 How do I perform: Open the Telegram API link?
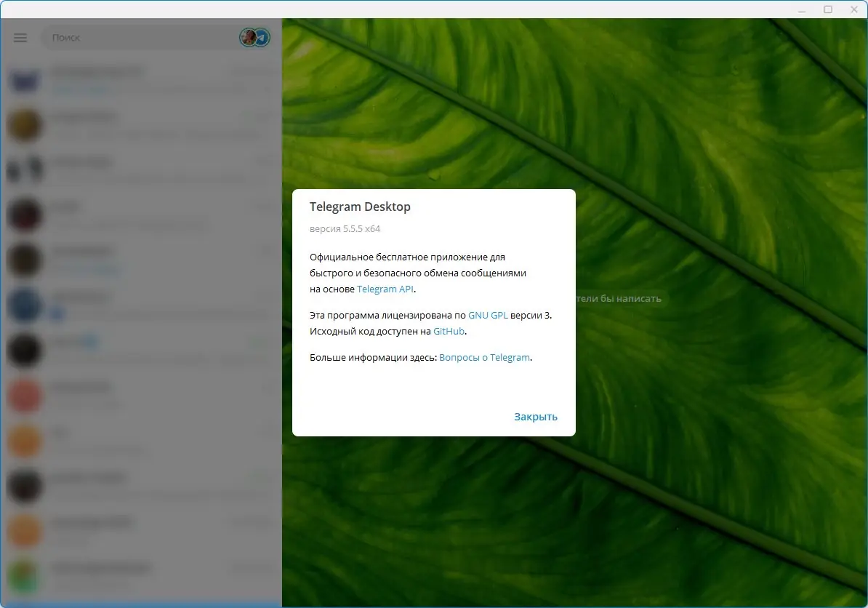click(x=385, y=289)
